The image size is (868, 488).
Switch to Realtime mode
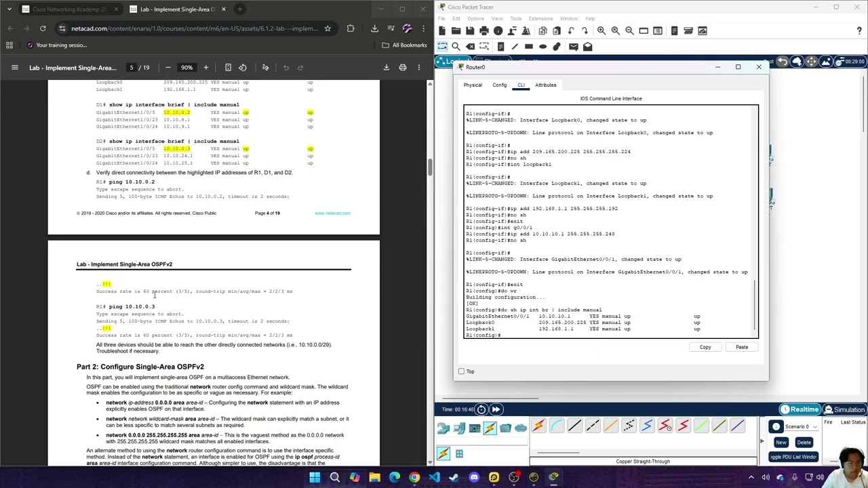coord(800,409)
